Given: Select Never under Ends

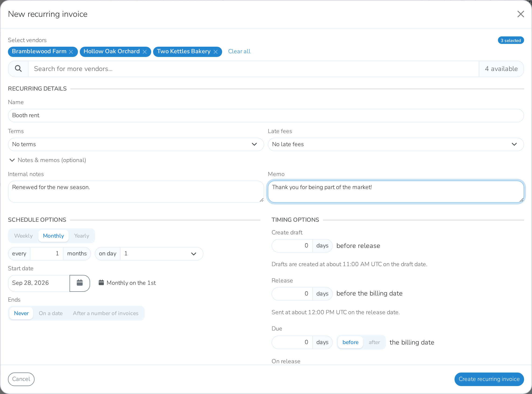Looking at the screenshot, I should tap(21, 313).
